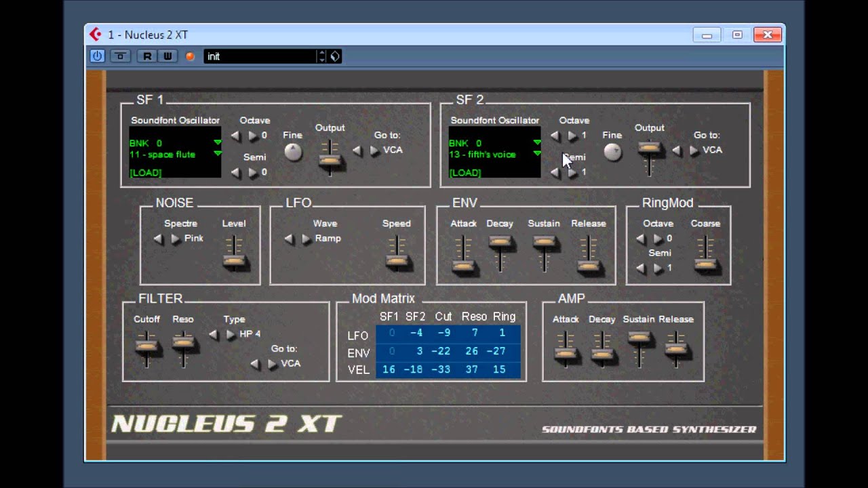Expand SF 1 space flute preset dropdown
Viewport: 868px width, 488px height.
217,154
